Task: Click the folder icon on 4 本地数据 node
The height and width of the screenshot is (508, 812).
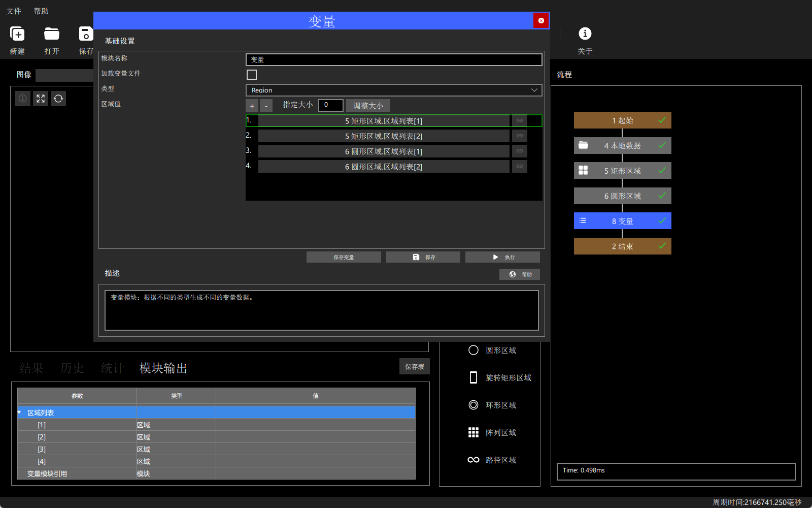Action: click(583, 145)
